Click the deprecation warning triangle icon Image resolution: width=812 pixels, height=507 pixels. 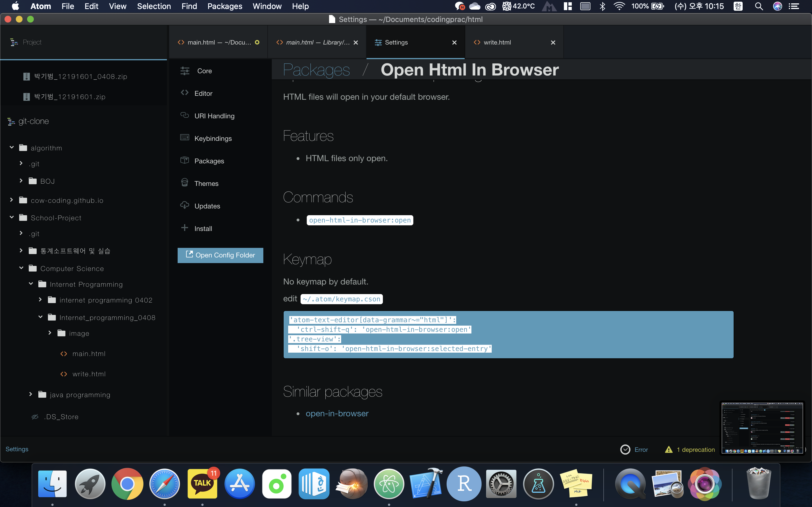(668, 449)
